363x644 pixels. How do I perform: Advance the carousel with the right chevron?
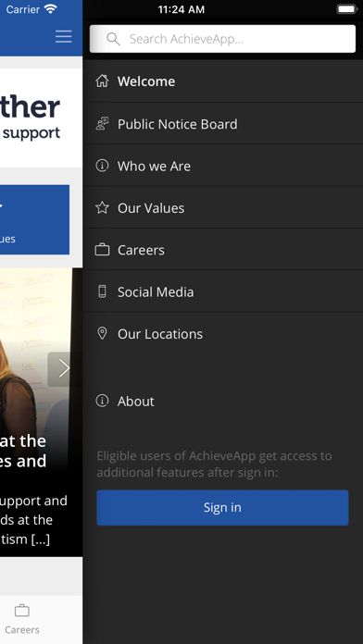coord(64,368)
